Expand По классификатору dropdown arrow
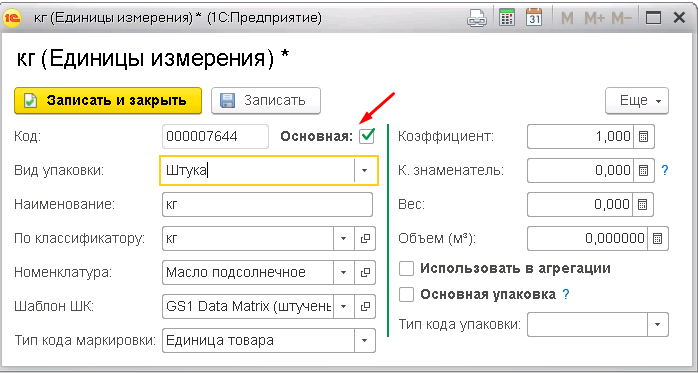 click(344, 239)
